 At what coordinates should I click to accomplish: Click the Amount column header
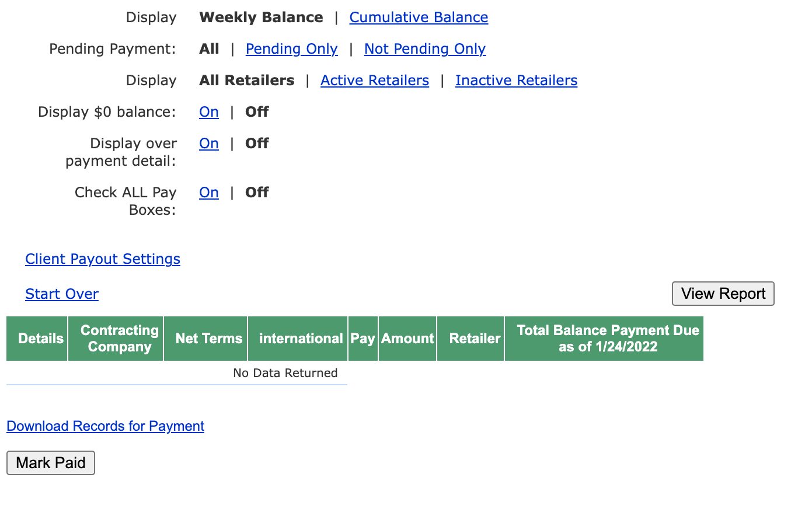(407, 339)
